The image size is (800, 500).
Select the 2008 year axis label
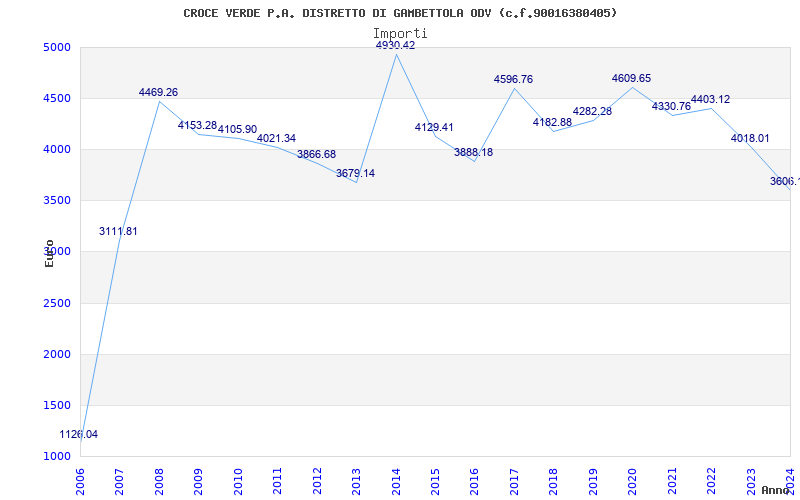[159, 481]
